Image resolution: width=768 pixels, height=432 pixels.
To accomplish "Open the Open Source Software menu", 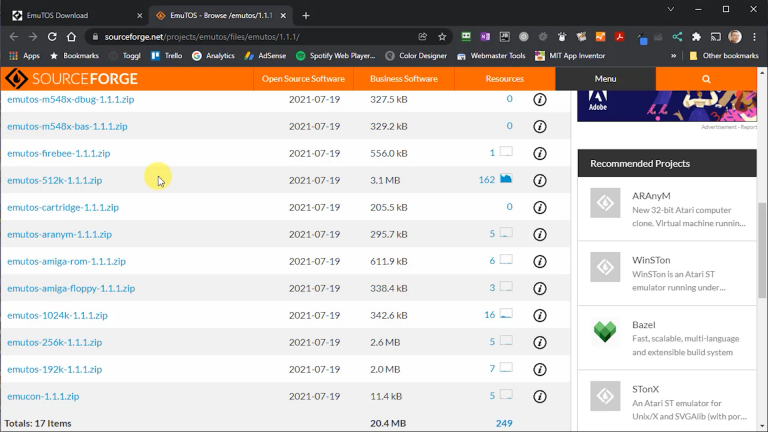I will tap(303, 79).
